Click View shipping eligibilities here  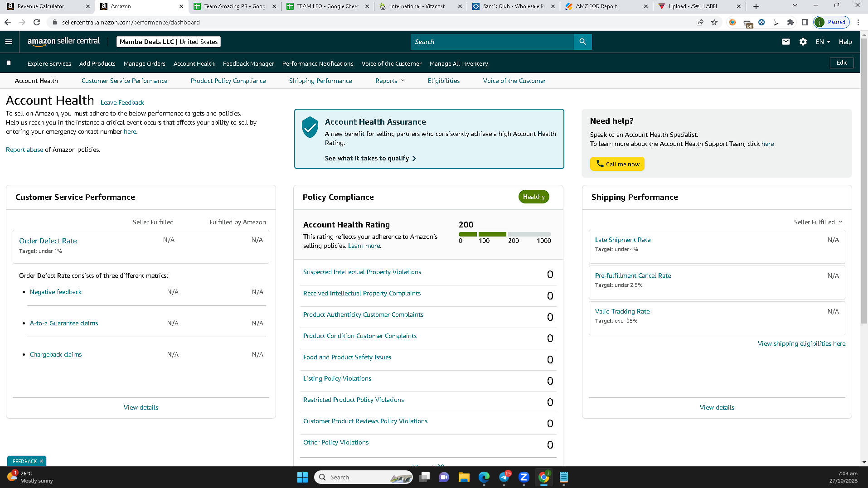pos(801,343)
